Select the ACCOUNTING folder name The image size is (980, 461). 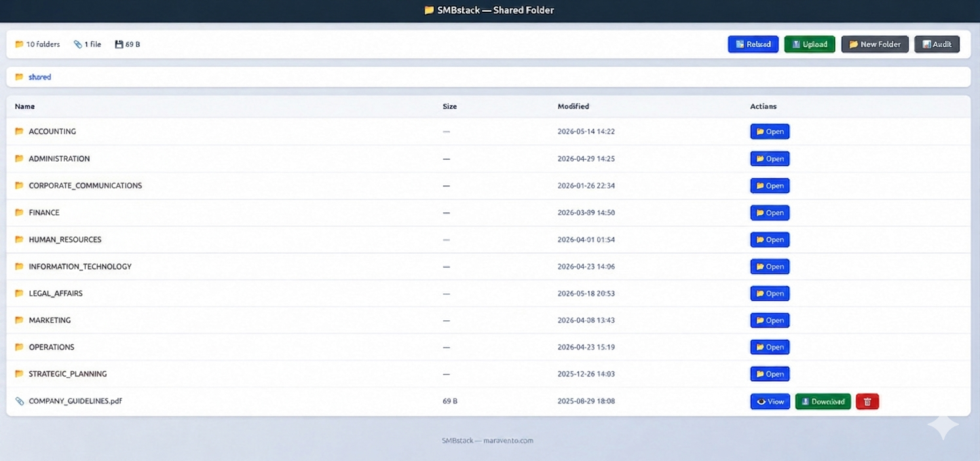click(x=52, y=132)
